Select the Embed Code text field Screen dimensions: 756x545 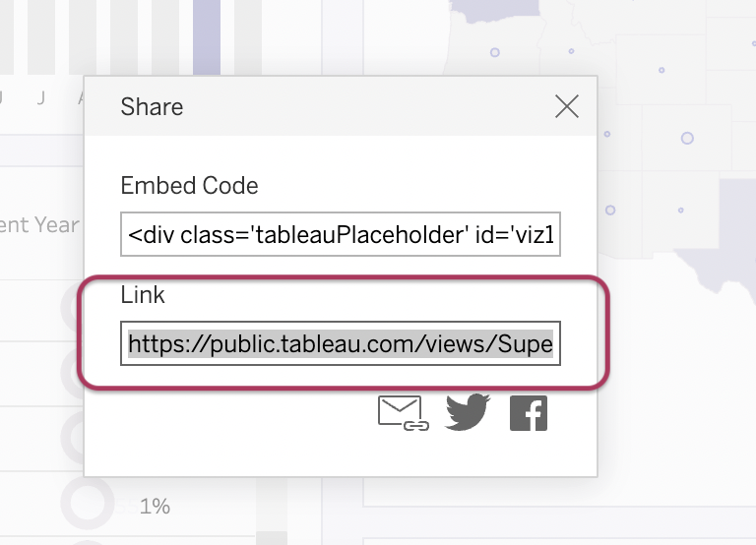pyautogui.click(x=341, y=234)
